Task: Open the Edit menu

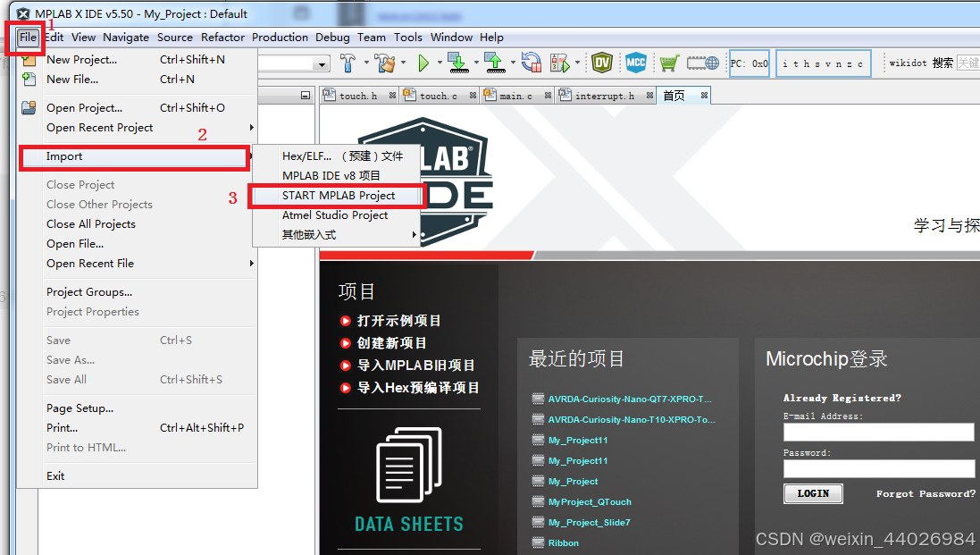Action: [54, 38]
